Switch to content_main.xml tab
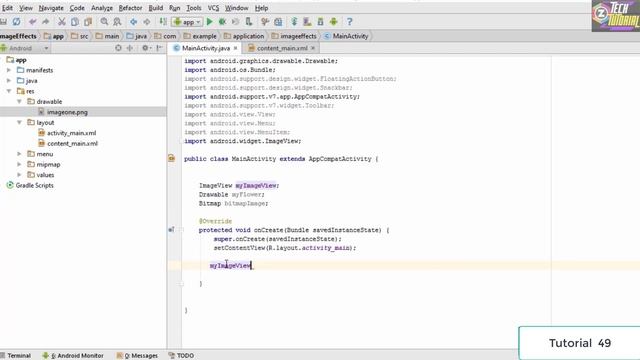 282,48
